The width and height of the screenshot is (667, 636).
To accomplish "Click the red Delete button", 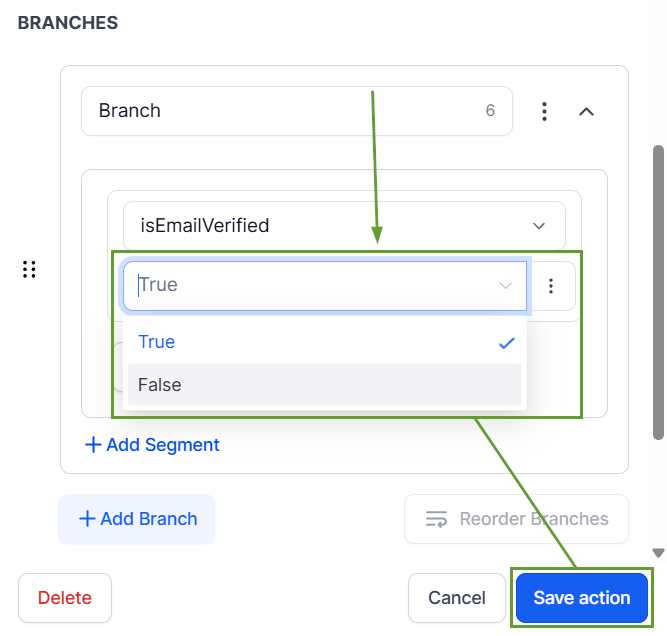I will coord(65,598).
